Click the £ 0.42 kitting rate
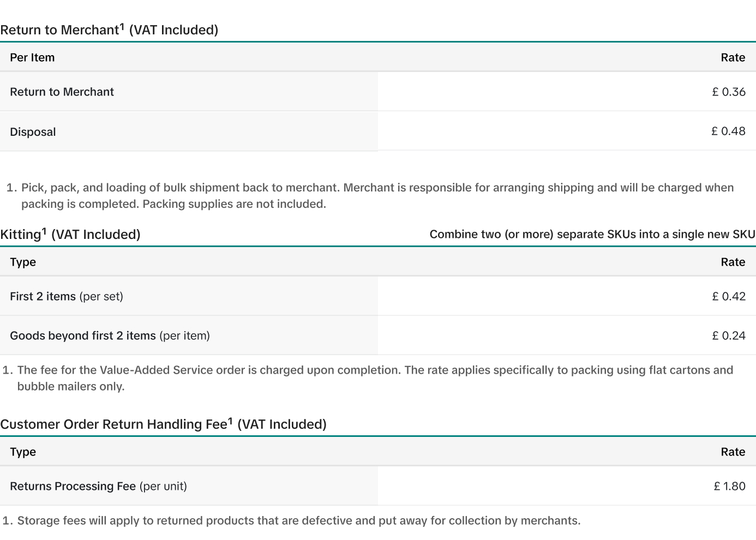756x540 pixels. [729, 296]
